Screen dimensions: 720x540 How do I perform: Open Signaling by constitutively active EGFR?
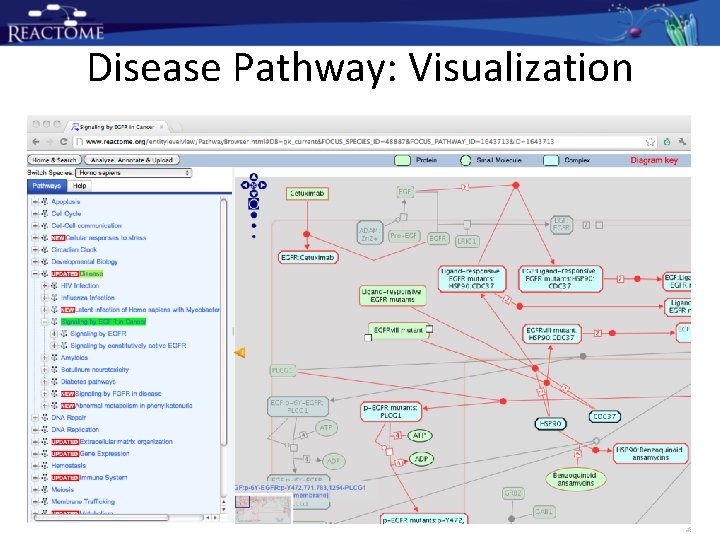point(128,345)
